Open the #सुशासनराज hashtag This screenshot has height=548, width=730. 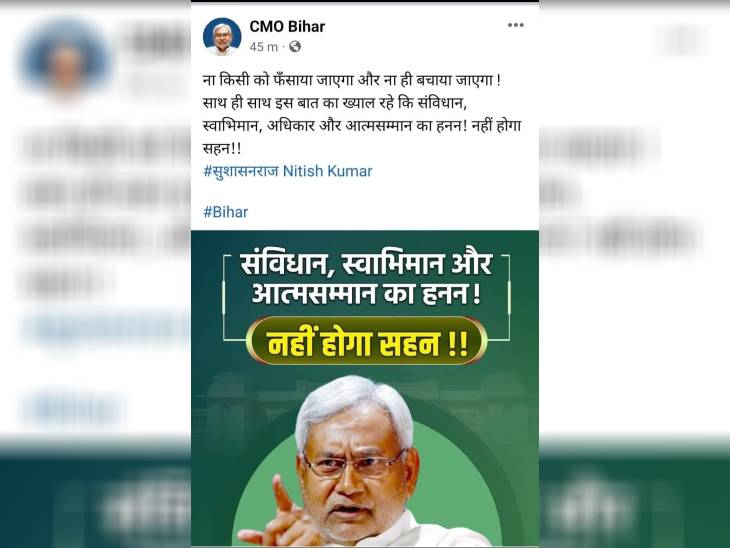click(241, 171)
